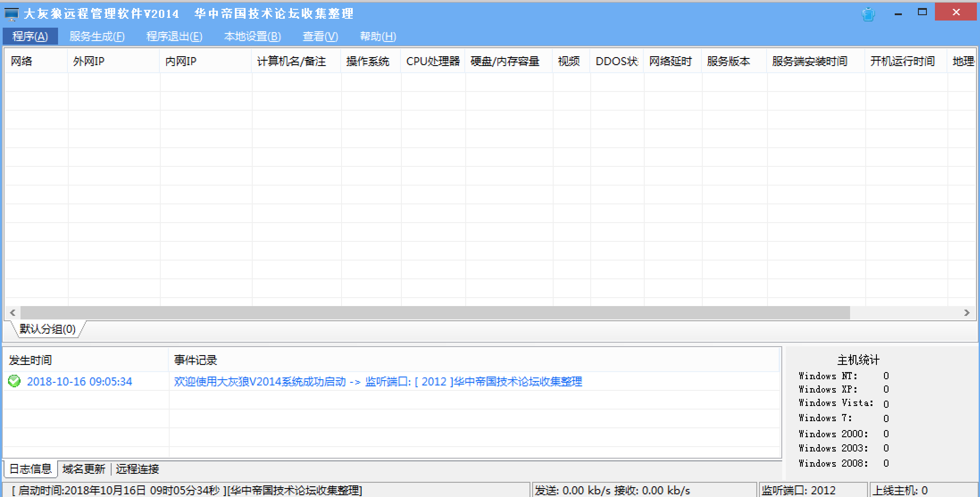Open the 帮助(H) menu
Viewport: 980px width, 497px height.
point(378,36)
